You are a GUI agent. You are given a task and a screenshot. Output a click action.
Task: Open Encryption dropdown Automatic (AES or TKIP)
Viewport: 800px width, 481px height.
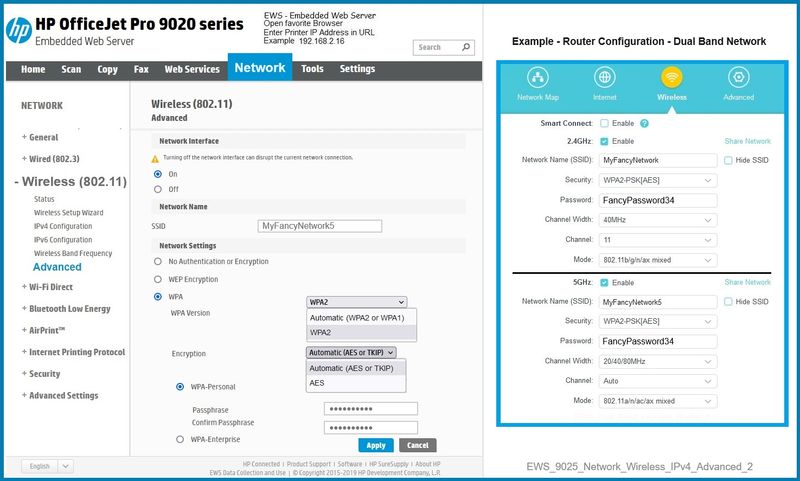[x=351, y=352]
